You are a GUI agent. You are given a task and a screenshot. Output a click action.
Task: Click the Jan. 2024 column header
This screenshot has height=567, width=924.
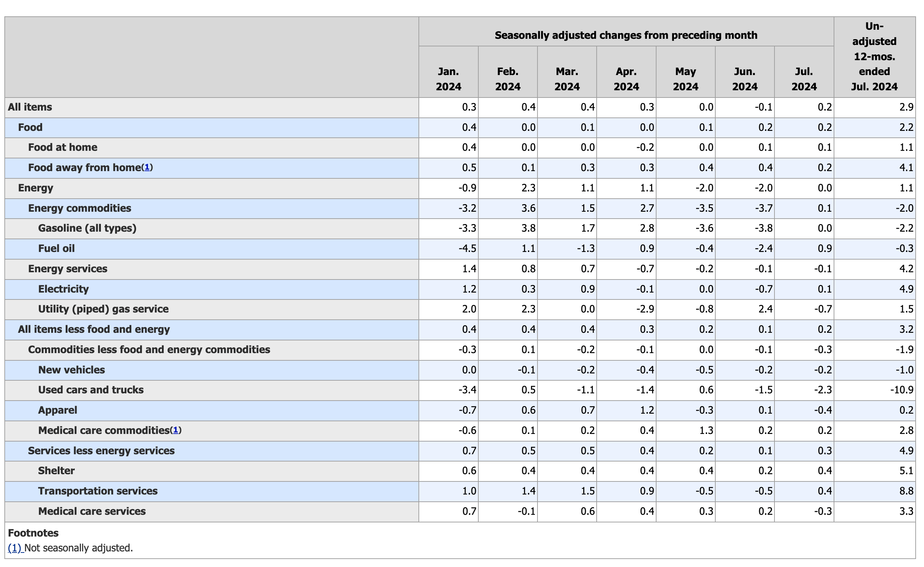tap(449, 79)
